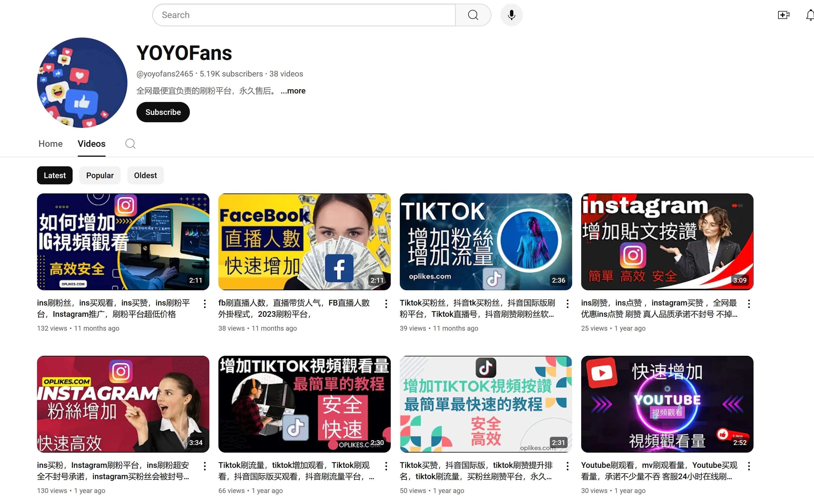The height and width of the screenshot is (504, 814).
Task: Expand channel description with ...more
Action: 293,91
